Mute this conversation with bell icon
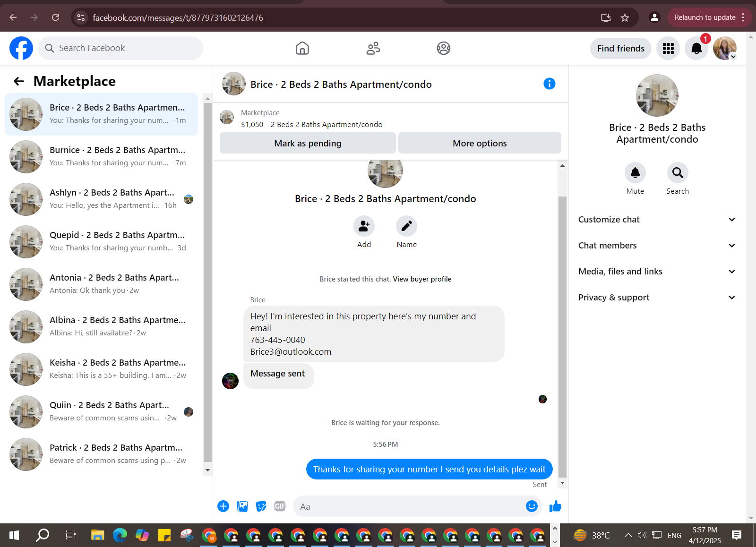This screenshot has width=756, height=547. (635, 173)
